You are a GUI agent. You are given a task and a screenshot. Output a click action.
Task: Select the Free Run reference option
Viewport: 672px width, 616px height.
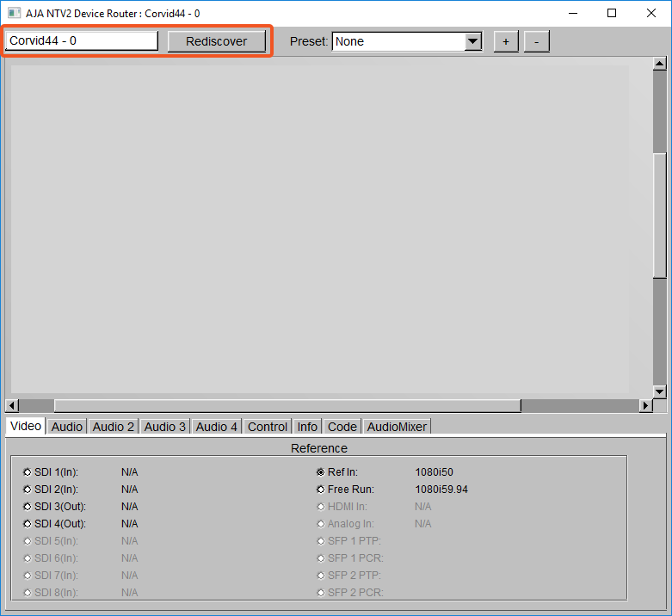pos(321,490)
